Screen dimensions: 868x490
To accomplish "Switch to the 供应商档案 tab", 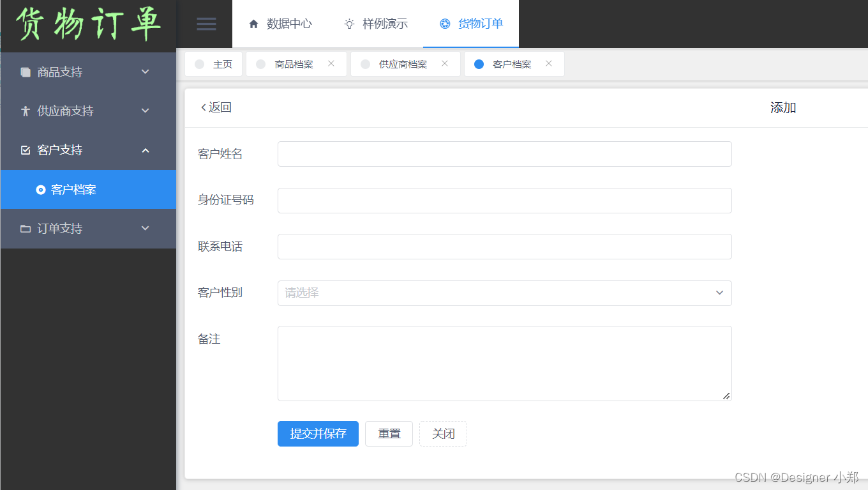I will click(x=405, y=64).
